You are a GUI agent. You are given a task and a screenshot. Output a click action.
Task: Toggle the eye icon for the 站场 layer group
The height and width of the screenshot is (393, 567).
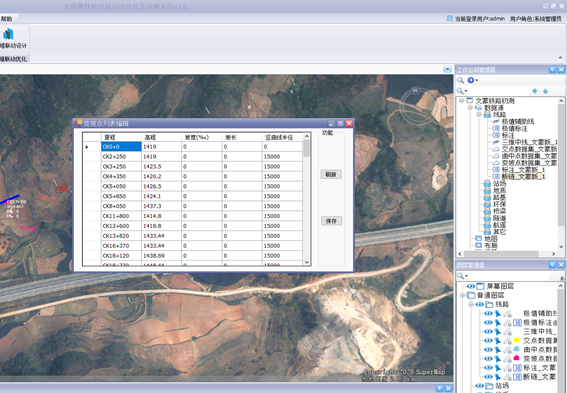tap(479, 386)
